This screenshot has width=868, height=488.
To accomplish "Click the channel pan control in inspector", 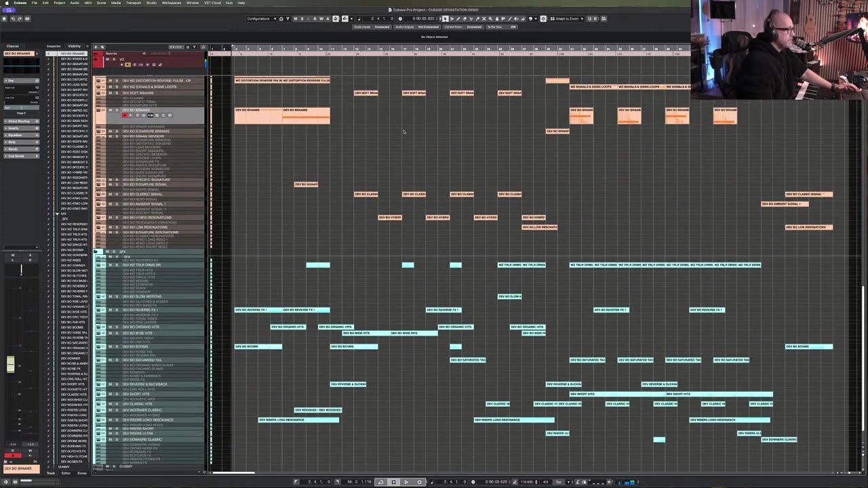I will tap(21, 269).
